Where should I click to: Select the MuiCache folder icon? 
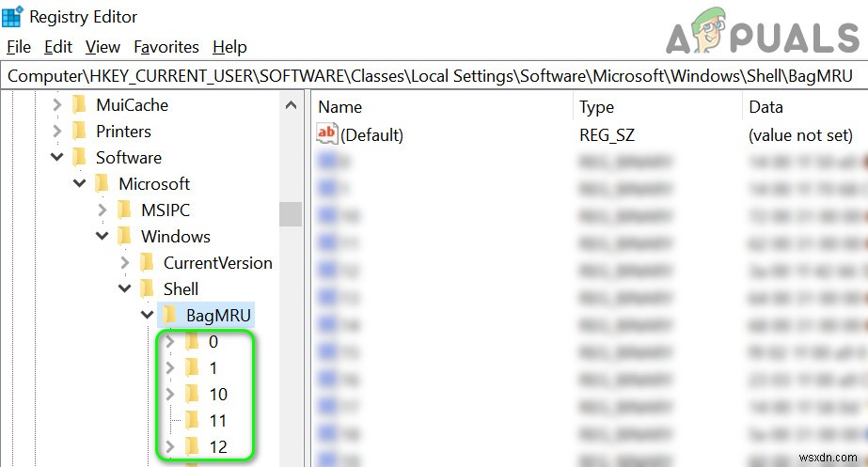pos(80,104)
